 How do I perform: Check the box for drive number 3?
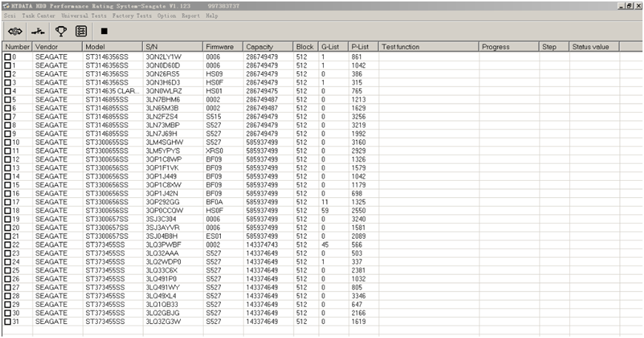point(7,82)
